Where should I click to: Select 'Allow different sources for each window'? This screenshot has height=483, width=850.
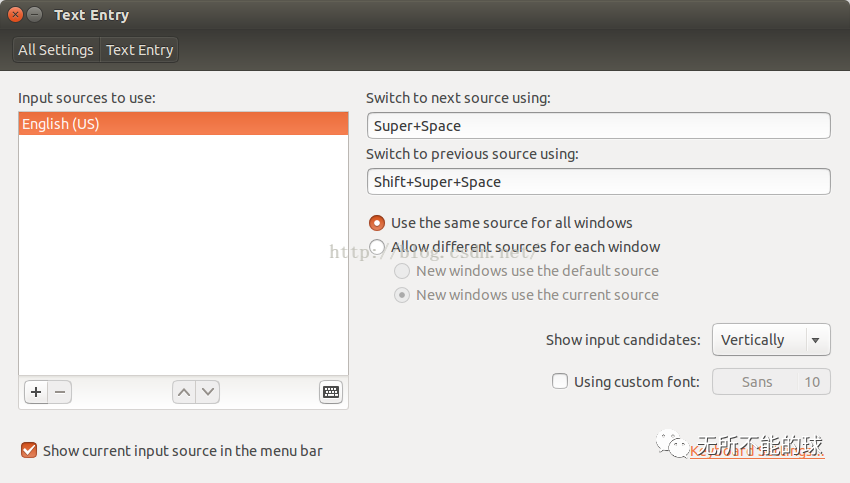tap(377, 247)
